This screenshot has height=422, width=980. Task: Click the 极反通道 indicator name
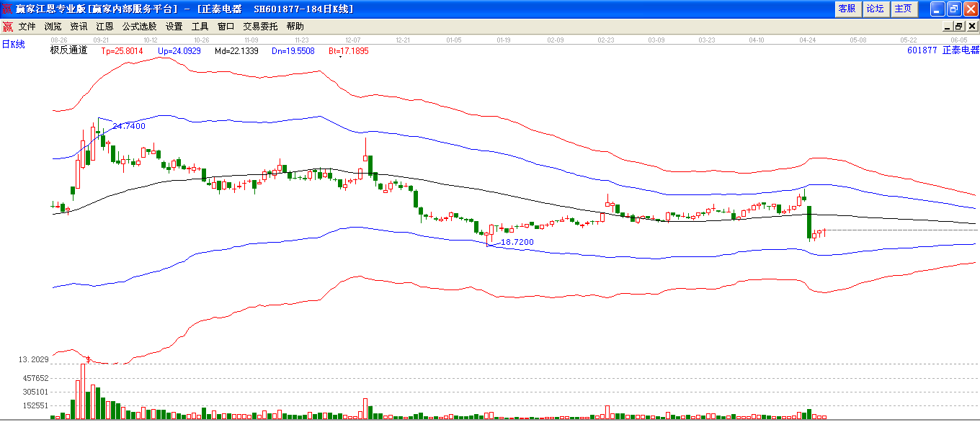pyautogui.click(x=68, y=50)
